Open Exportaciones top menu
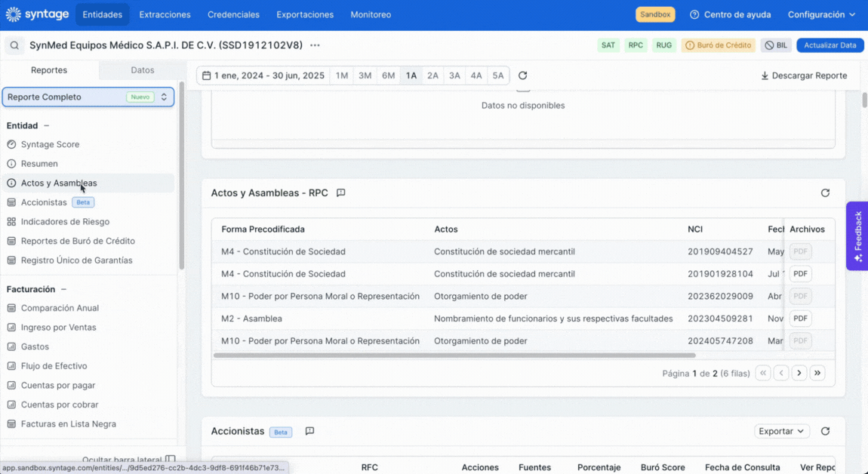Viewport: 868px width, 474px height. tap(305, 14)
